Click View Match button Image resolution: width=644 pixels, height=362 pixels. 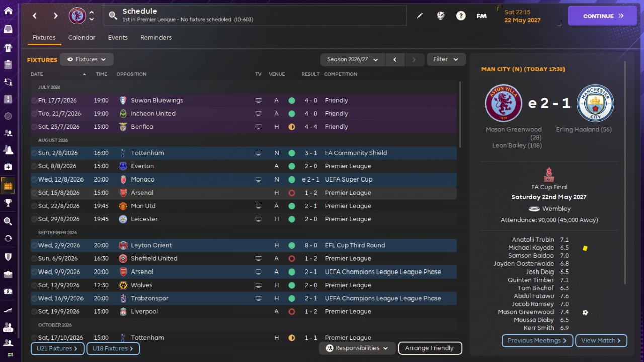[601, 341]
